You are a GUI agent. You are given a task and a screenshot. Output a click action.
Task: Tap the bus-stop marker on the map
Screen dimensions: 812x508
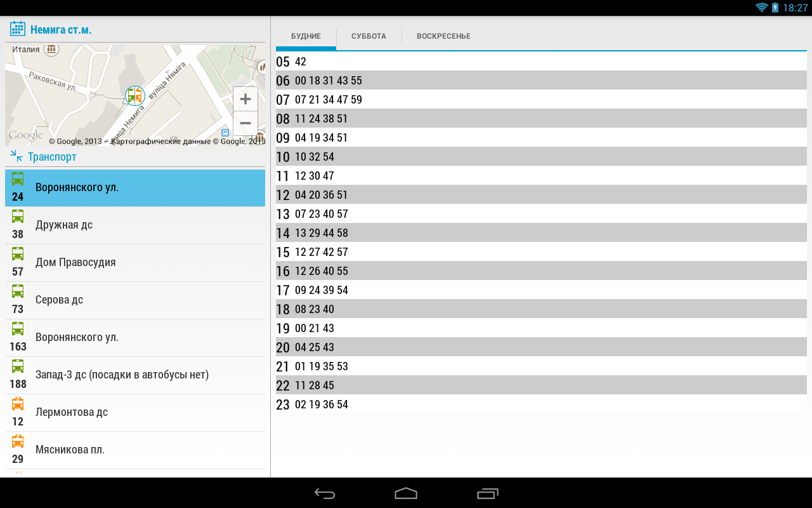coord(134,96)
